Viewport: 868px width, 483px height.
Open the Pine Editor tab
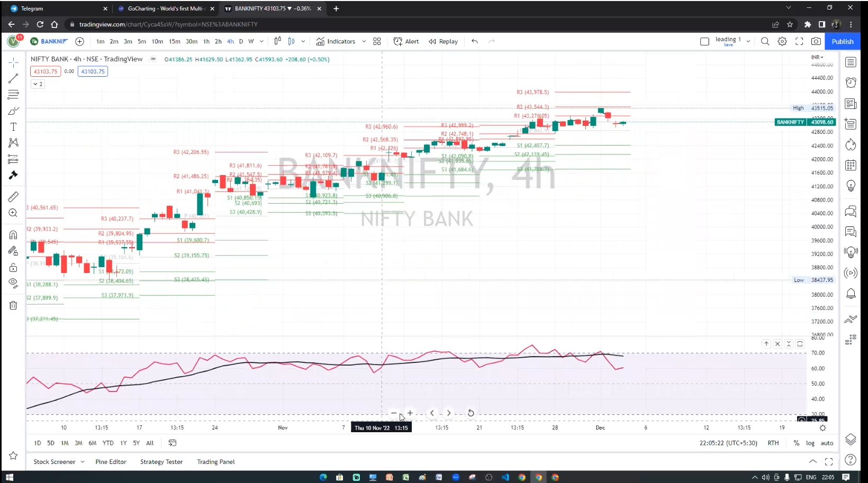click(111, 462)
